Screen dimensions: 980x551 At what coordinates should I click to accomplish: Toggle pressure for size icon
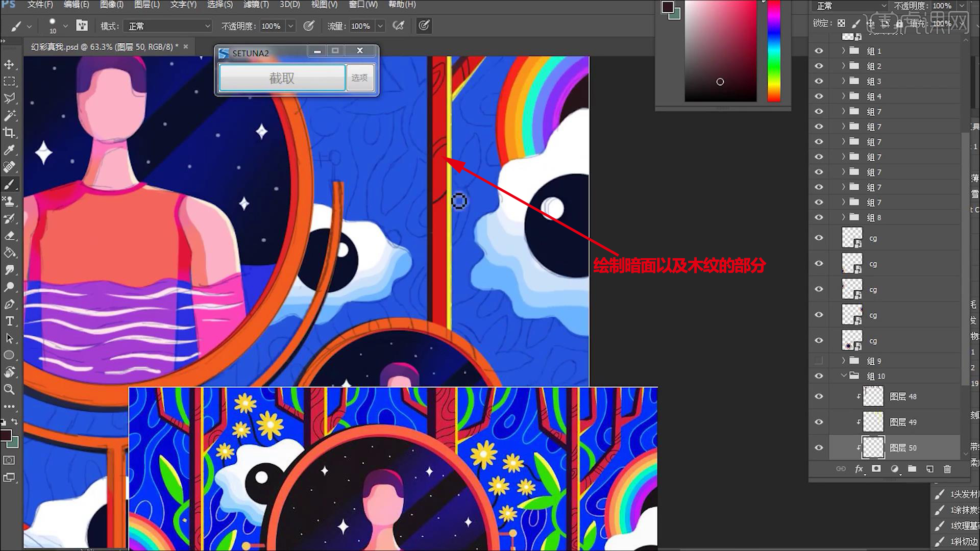(424, 26)
